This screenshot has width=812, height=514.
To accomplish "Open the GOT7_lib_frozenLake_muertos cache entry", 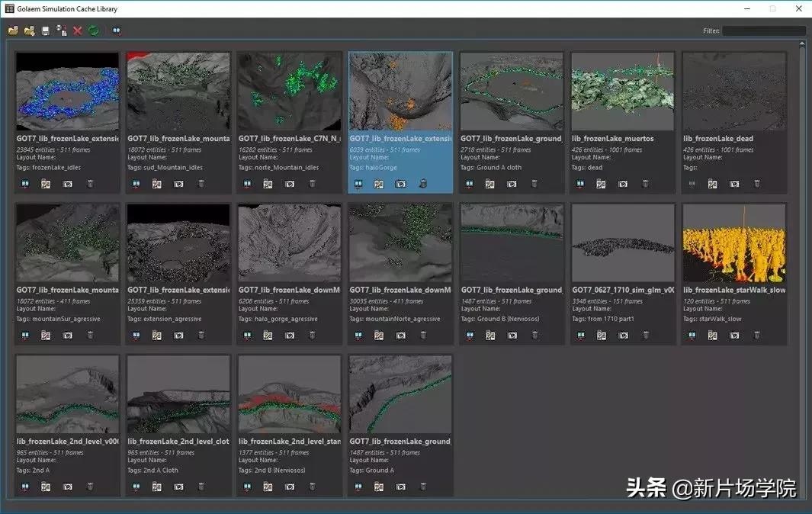I will [x=622, y=92].
